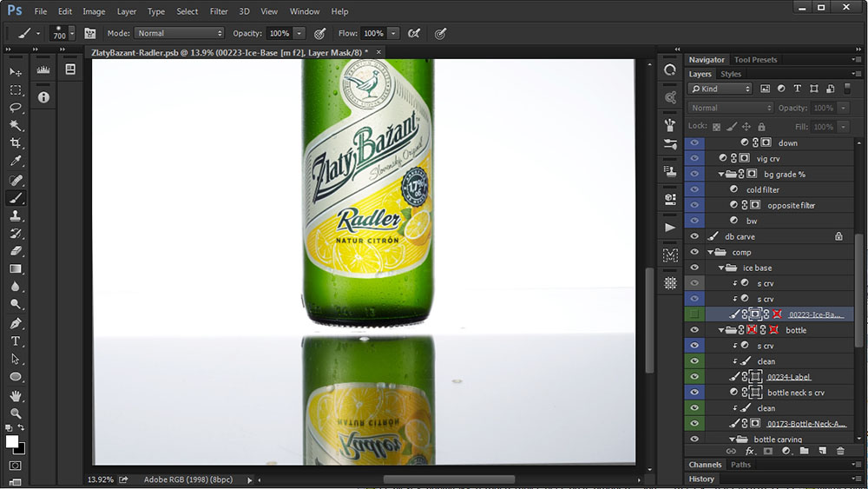Hide the vig crv layer
Screen dimensions: 868x489
tap(694, 158)
